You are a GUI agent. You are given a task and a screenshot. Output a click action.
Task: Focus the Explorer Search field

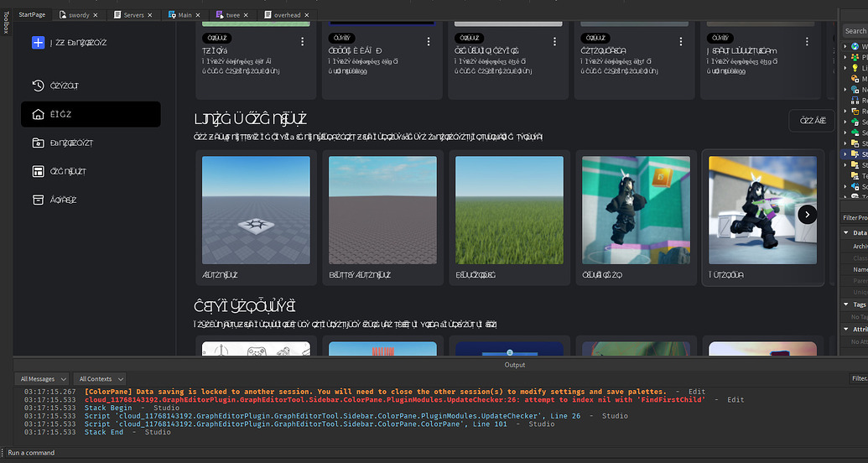tap(855, 31)
